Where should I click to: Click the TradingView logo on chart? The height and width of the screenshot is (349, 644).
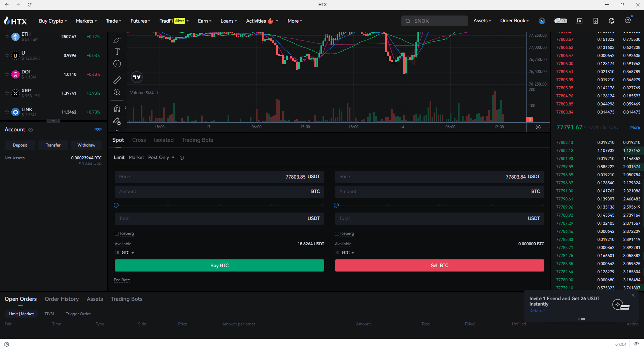coord(137,77)
